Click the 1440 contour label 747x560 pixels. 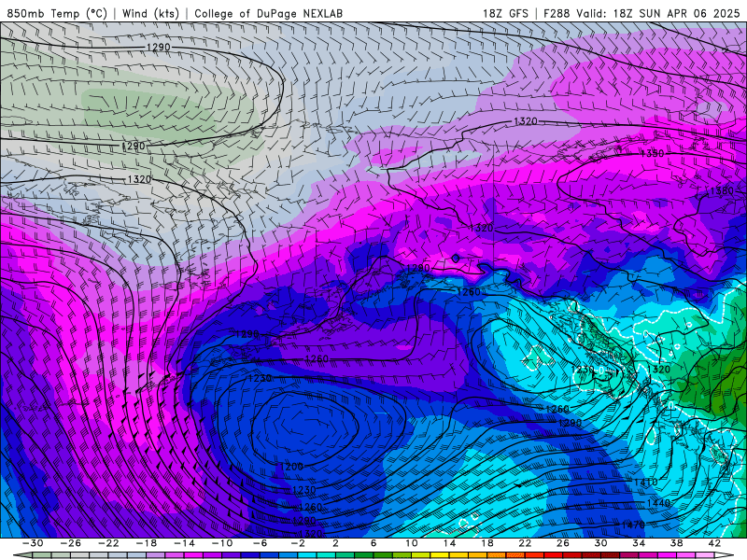[x=658, y=503]
